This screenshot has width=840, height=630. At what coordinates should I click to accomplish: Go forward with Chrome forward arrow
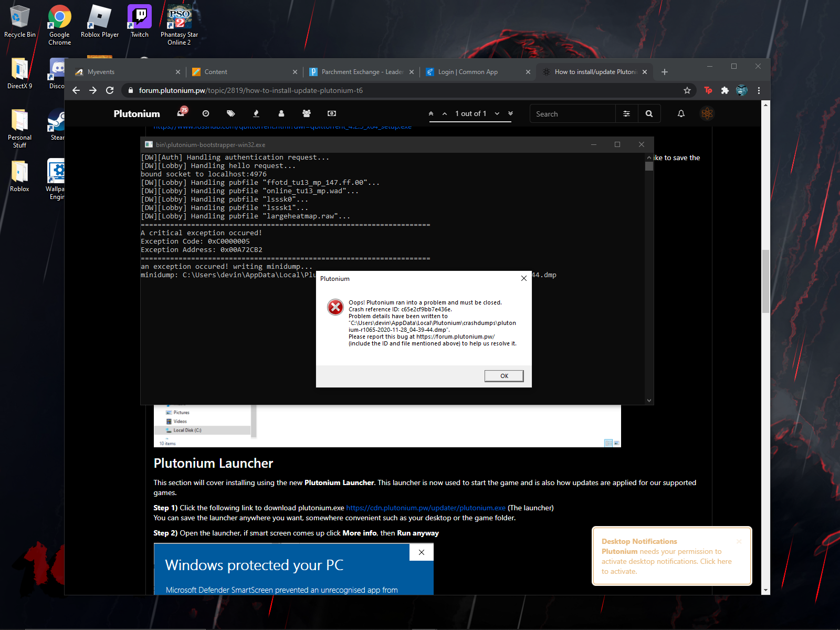pos(93,90)
